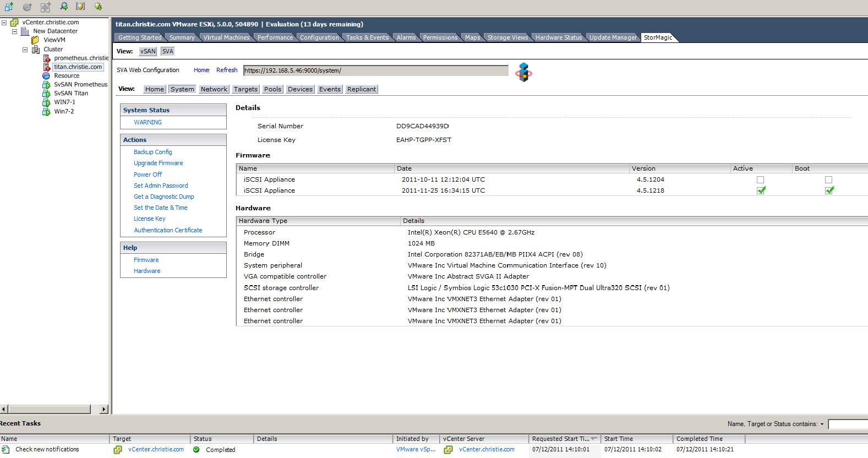Open the Pools view button

tap(272, 89)
